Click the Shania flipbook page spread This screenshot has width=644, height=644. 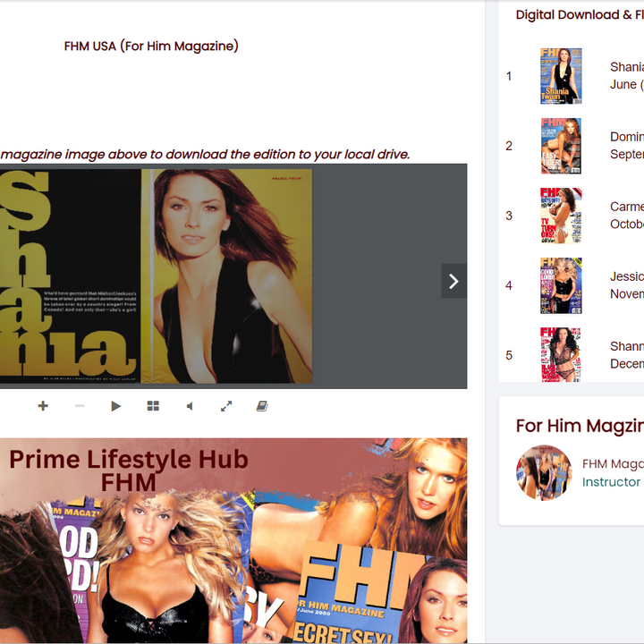(x=157, y=276)
